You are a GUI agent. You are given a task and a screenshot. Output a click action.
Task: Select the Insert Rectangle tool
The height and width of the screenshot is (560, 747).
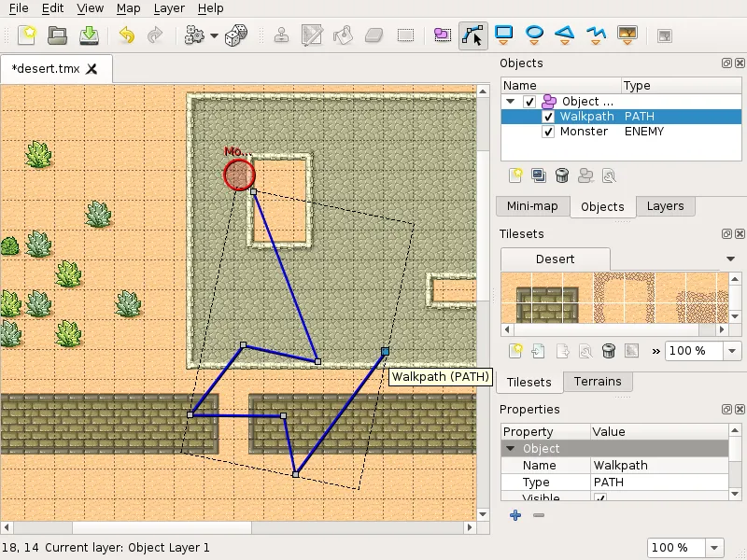[x=504, y=35]
